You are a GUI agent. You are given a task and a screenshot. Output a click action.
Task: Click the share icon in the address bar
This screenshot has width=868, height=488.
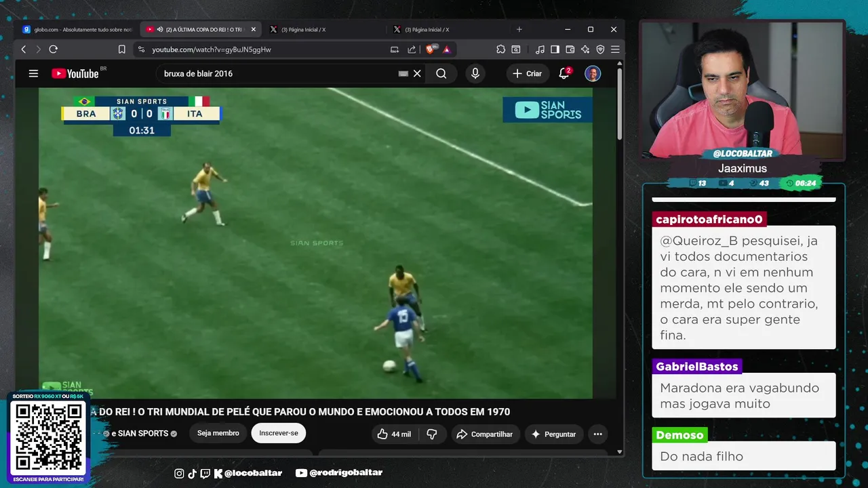click(412, 49)
